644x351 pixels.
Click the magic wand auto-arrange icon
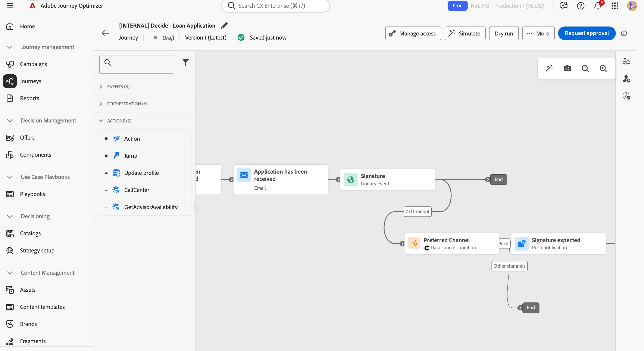(x=549, y=68)
